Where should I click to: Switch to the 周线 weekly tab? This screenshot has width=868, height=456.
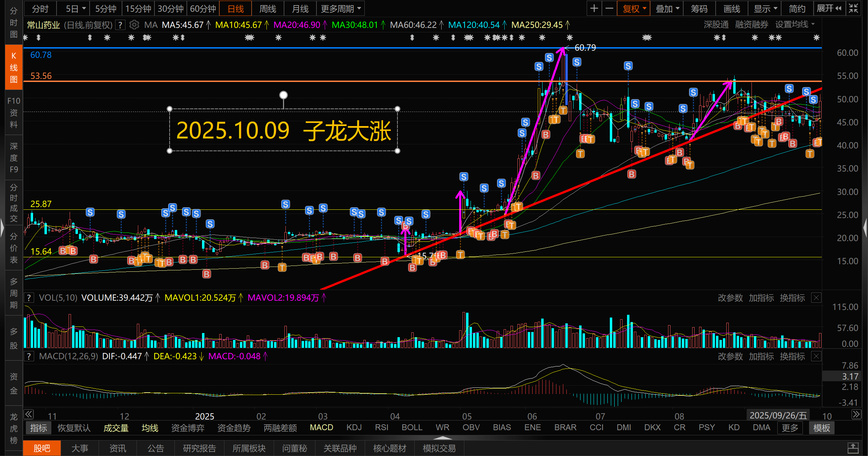(268, 9)
